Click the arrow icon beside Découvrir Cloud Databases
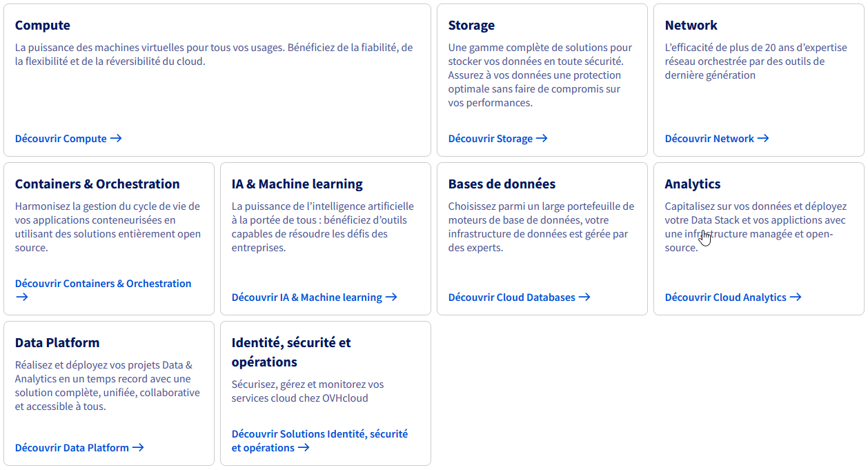This screenshot has width=868, height=470. [585, 297]
